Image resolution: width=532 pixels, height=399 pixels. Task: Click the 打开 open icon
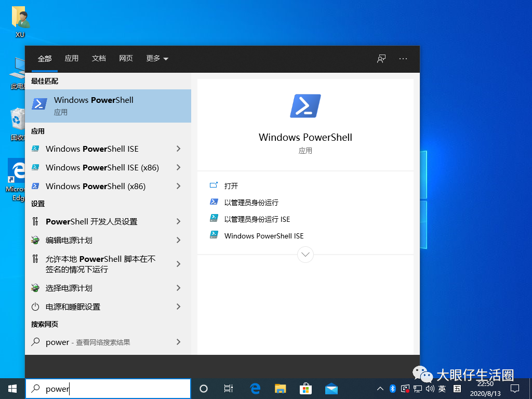(214, 185)
